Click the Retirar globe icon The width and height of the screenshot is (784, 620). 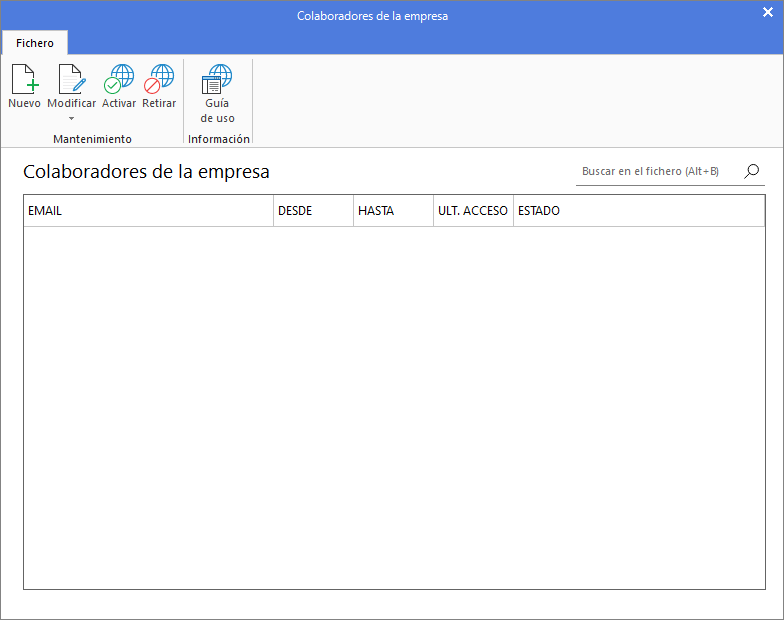159,79
